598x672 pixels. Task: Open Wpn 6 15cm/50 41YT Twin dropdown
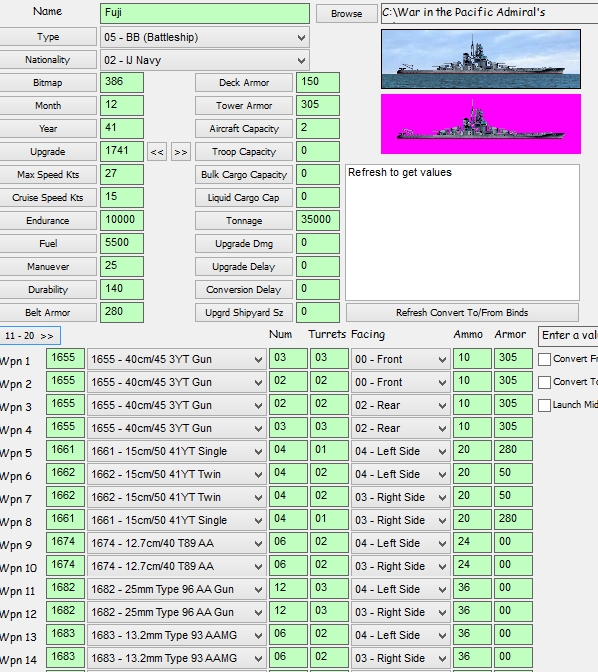point(177,474)
